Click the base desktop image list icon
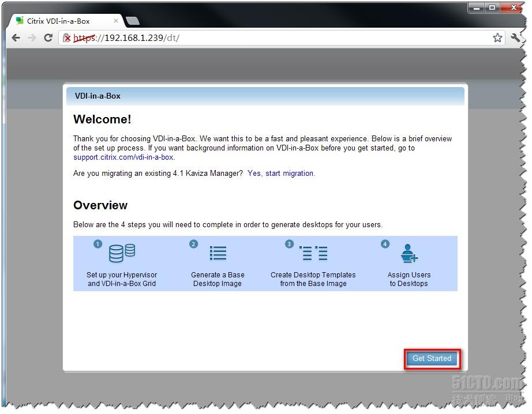 click(218, 253)
